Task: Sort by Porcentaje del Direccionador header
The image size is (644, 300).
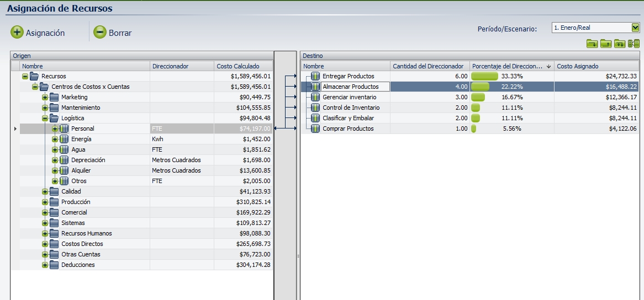Action: point(512,66)
